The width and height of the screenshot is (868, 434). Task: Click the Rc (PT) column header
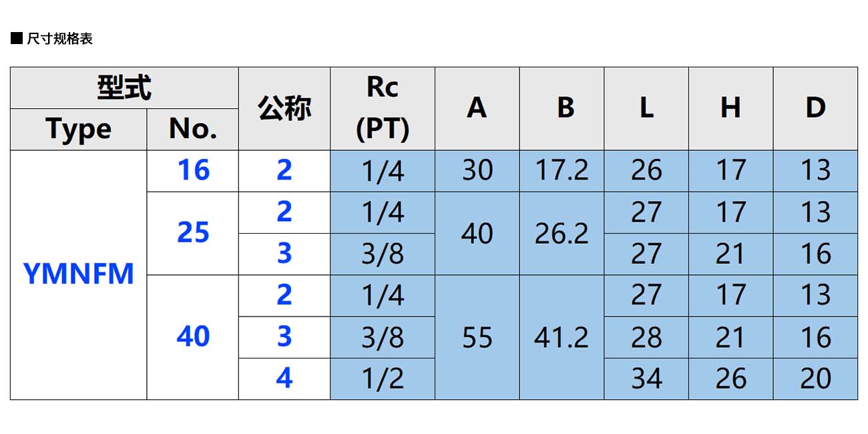point(383,108)
